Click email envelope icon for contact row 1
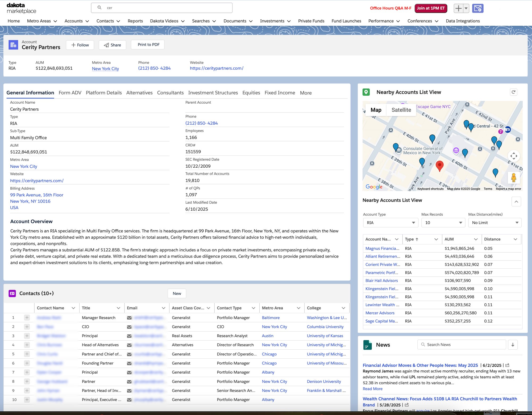The height and width of the screenshot is (415, 532). (129, 318)
